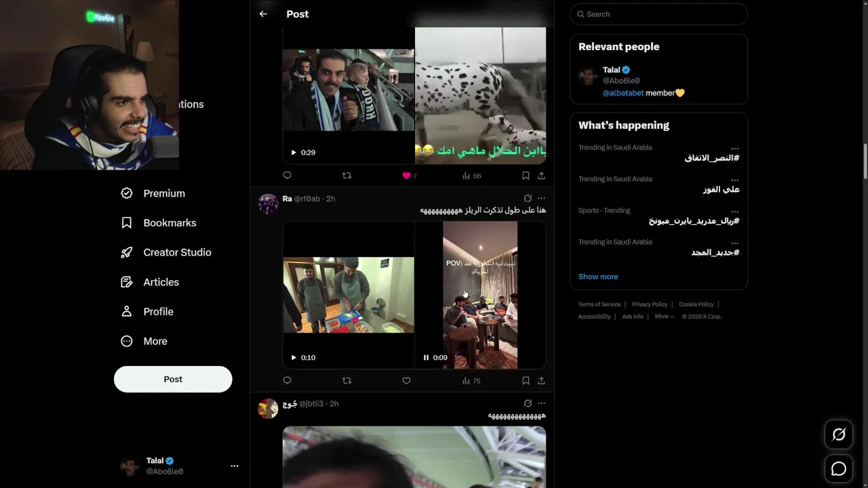Focus the Search field
Image resolution: width=868 pixels, height=488 pixels.
coord(658,14)
